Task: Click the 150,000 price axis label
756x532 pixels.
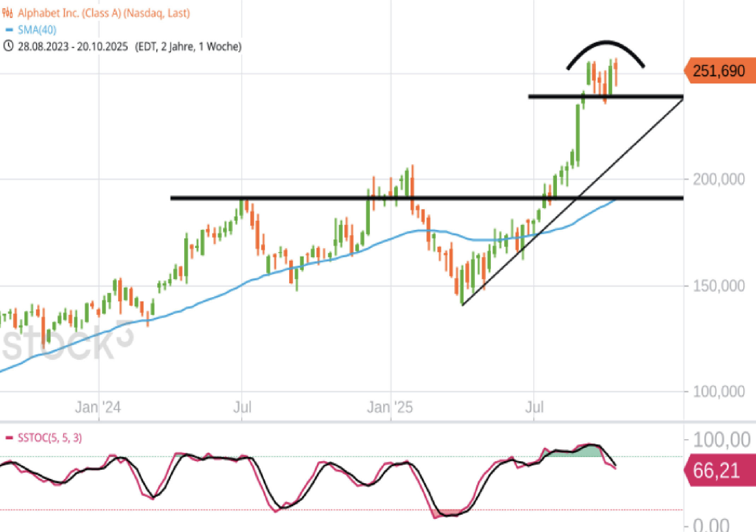Action: 719,286
